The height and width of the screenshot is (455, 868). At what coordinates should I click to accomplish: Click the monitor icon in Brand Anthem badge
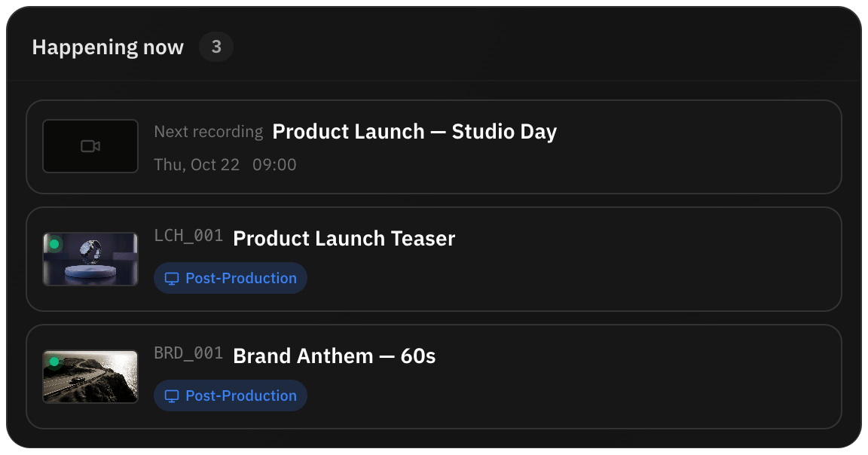click(x=172, y=395)
